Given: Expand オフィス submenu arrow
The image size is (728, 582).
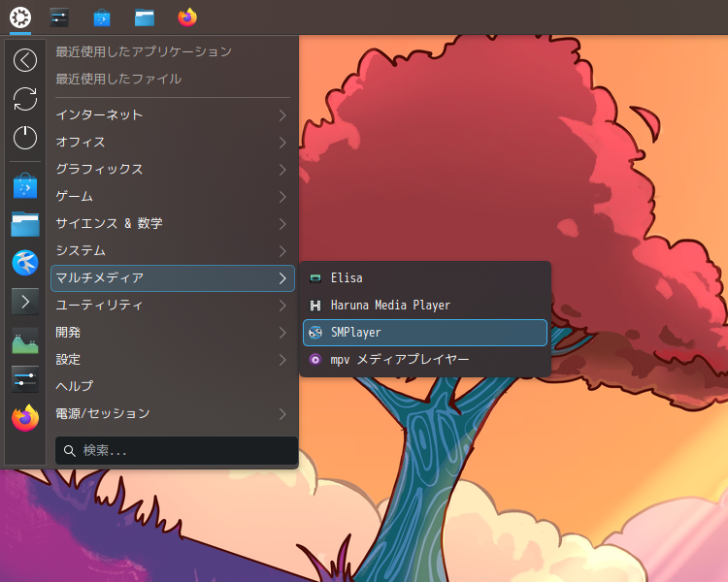Looking at the screenshot, I should (282, 143).
